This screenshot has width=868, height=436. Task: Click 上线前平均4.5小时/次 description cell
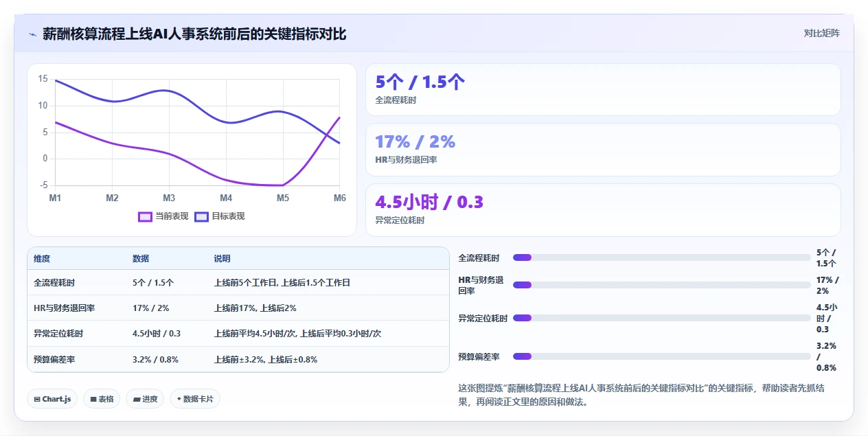tap(297, 334)
